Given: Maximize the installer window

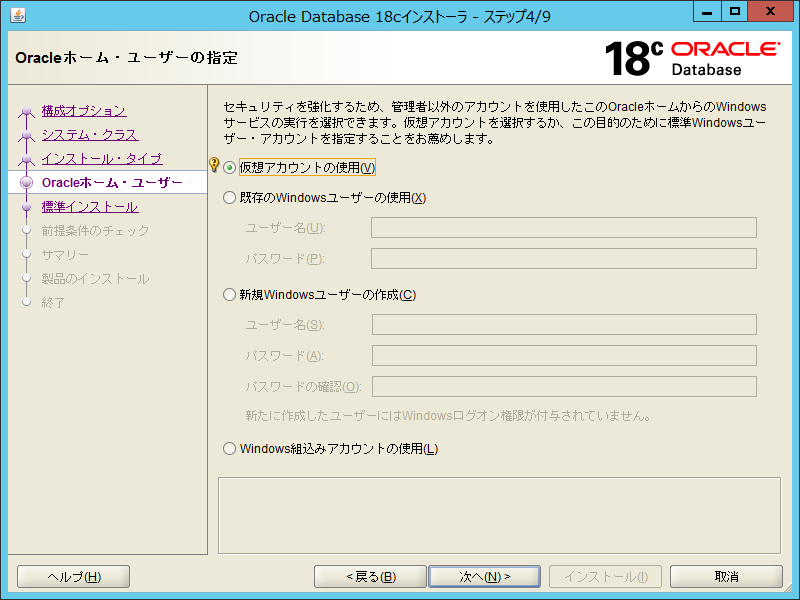Looking at the screenshot, I should tap(735, 12).
